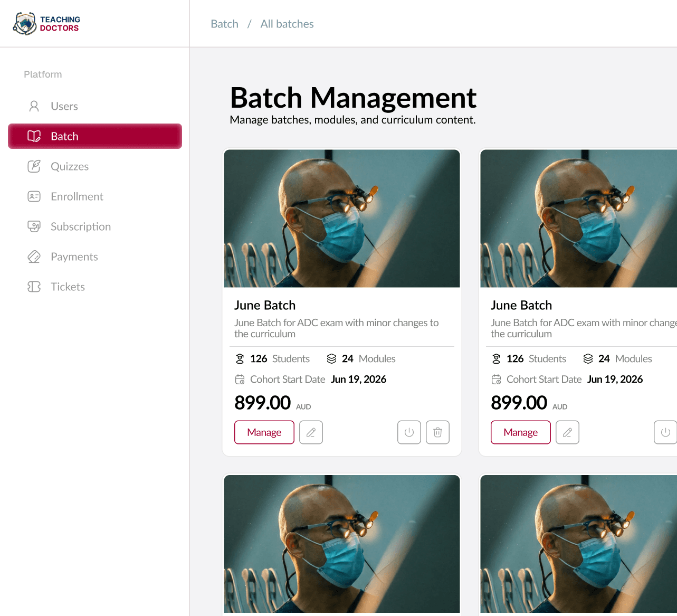Click the "June Batch" title on top-right card
Screen dimensions: 677x616
521,305
